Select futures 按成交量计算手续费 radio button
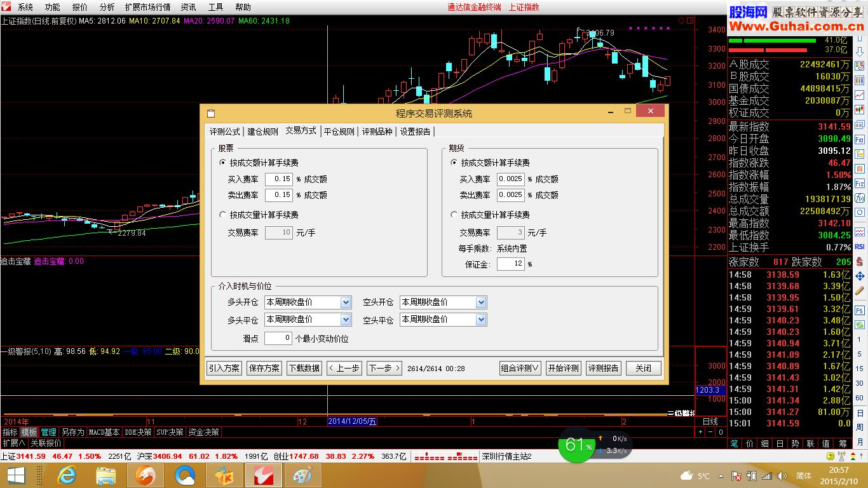Image resolution: width=868 pixels, height=488 pixels. coord(453,215)
